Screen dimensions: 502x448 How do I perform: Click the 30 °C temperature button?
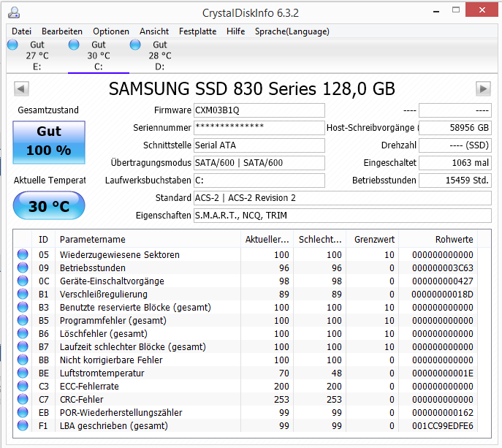pyautogui.click(x=49, y=205)
